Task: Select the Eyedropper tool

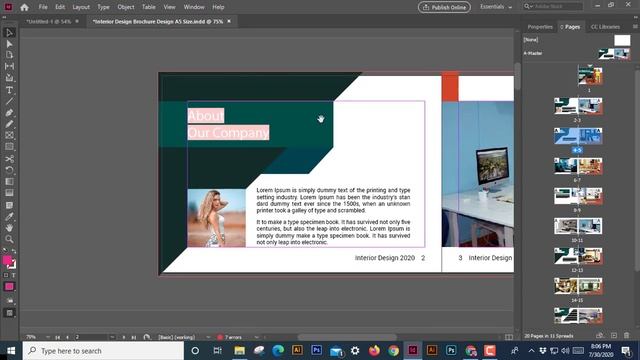Action: tap(9, 216)
